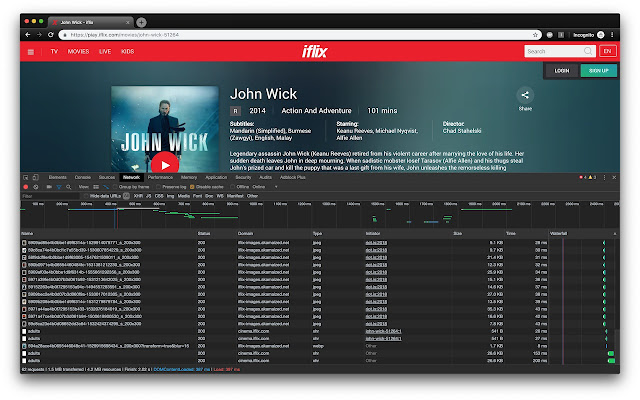The image size is (640, 400).
Task: Click the browser address bar
Action: click(x=300, y=35)
